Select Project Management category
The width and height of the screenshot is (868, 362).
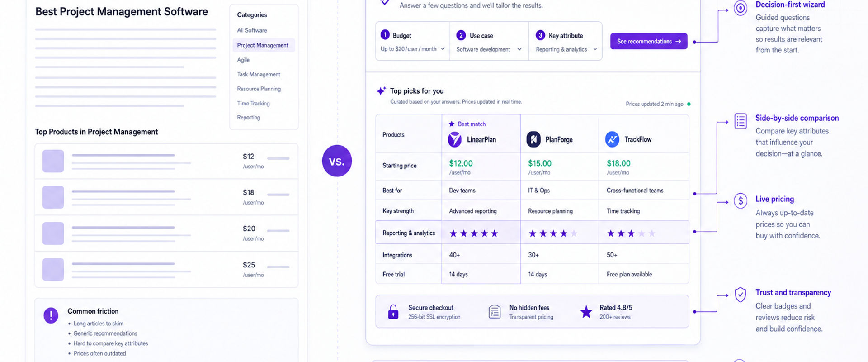[x=264, y=45]
